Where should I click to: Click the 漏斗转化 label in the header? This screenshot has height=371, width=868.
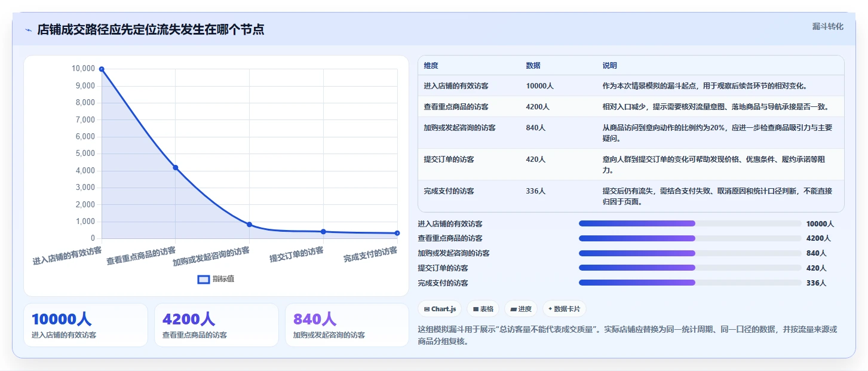(x=827, y=26)
